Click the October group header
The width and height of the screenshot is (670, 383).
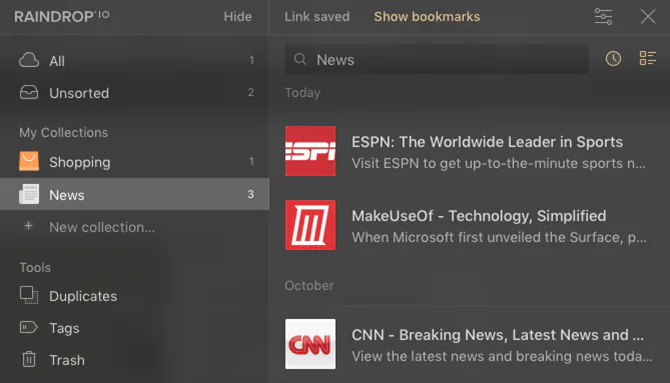[309, 286]
